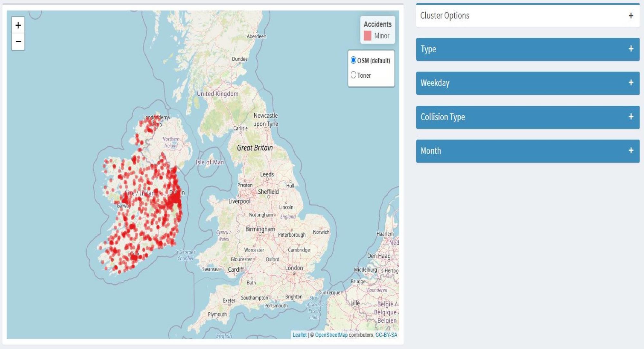Switch basemap to Toner radio option
The width and height of the screenshot is (644, 349).
tap(353, 75)
